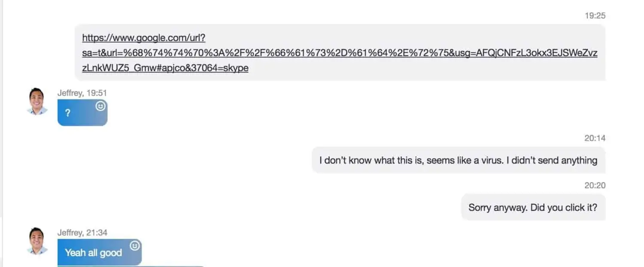Select the "Sorry anyway. Did you click it?" message

click(x=533, y=207)
